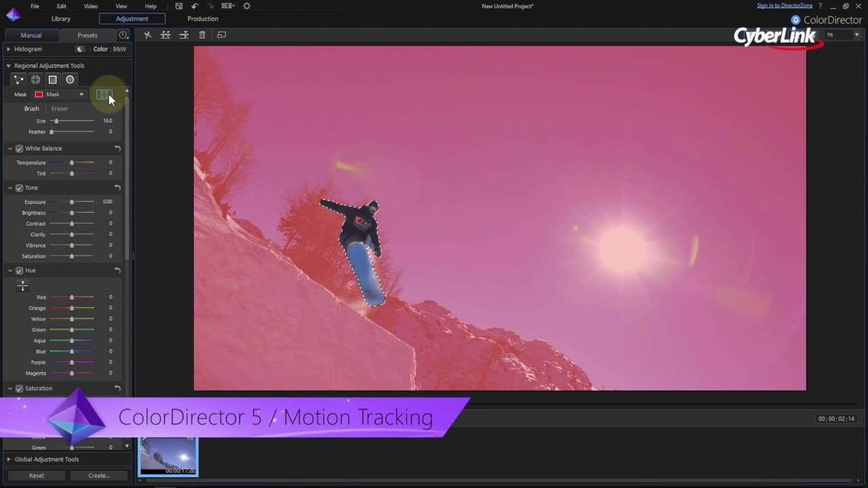Select the Brush mode
This screenshot has width=868, height=488.
(x=31, y=108)
